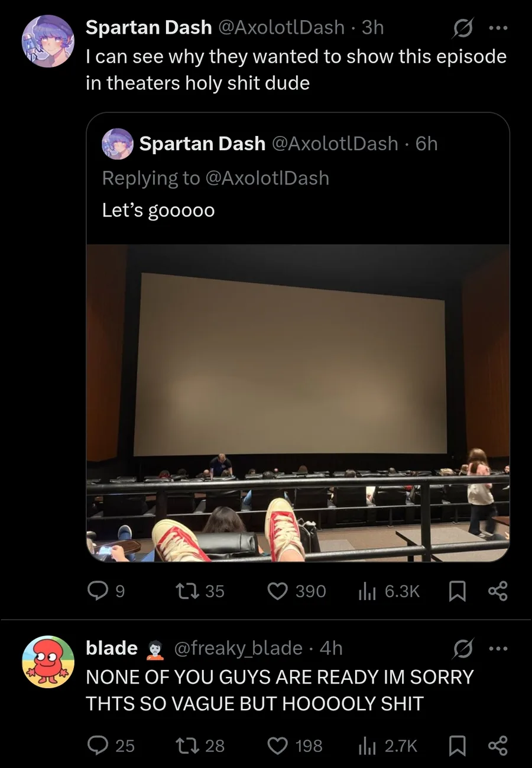Open more options on Spartan Dash's tweet
This screenshot has width=532, height=768.
497,27
